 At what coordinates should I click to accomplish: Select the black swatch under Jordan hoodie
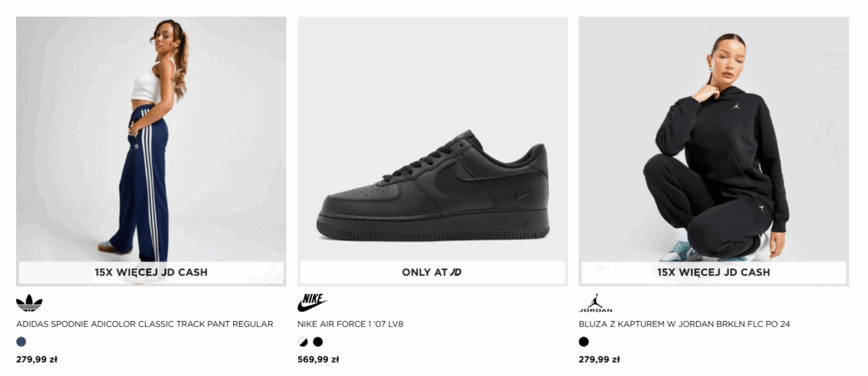(x=584, y=342)
